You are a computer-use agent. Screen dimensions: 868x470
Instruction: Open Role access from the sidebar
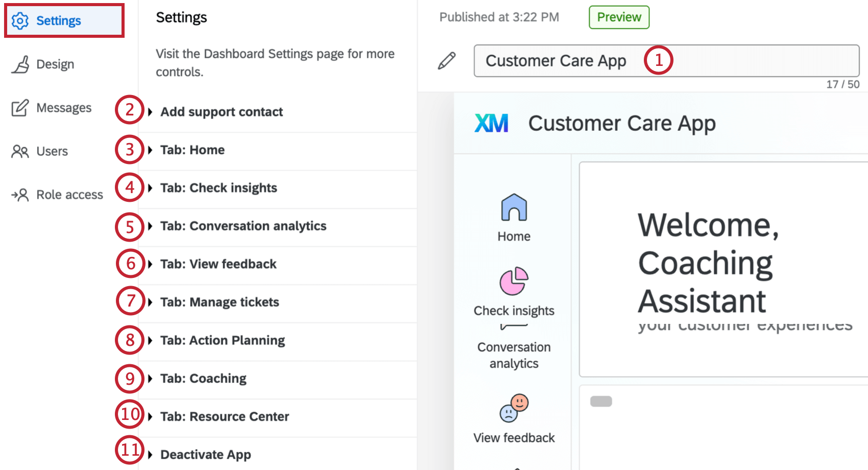[19, 194]
